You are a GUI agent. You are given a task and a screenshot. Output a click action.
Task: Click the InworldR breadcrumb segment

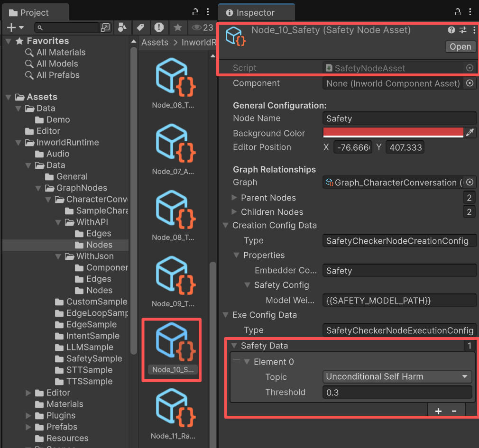coord(199,43)
